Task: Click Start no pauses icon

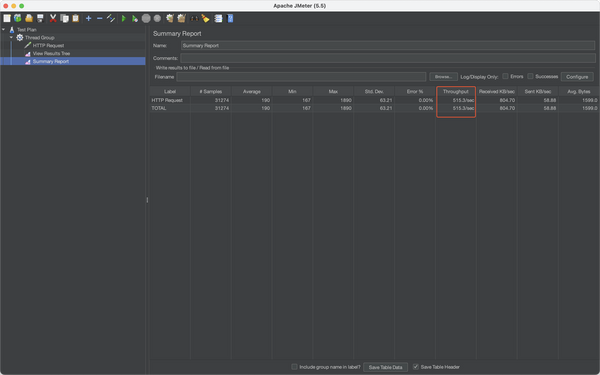Action: 135,18
